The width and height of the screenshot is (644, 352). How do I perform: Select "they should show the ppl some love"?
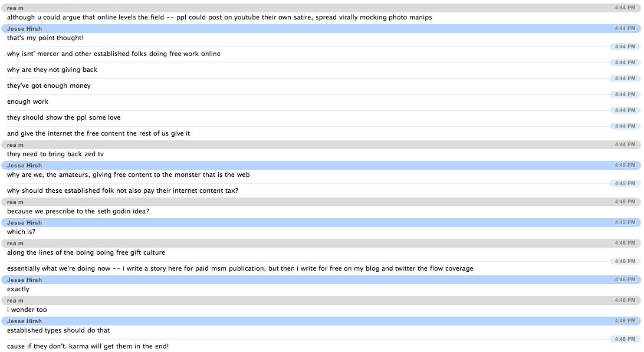(x=64, y=118)
